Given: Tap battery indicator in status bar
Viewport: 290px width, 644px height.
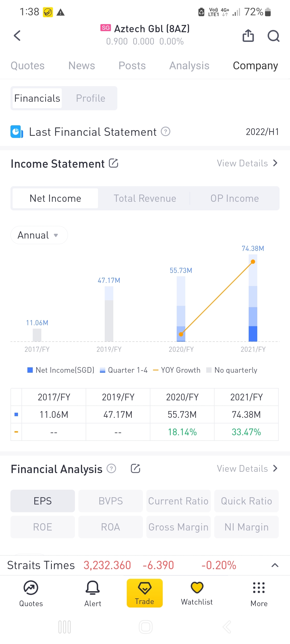Looking at the screenshot, I should 268,12.
